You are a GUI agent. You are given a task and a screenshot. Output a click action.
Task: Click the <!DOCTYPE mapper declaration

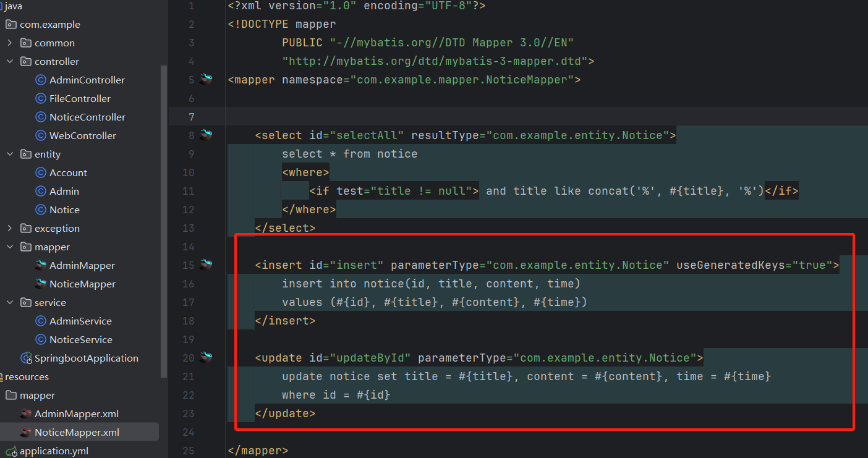[282, 24]
